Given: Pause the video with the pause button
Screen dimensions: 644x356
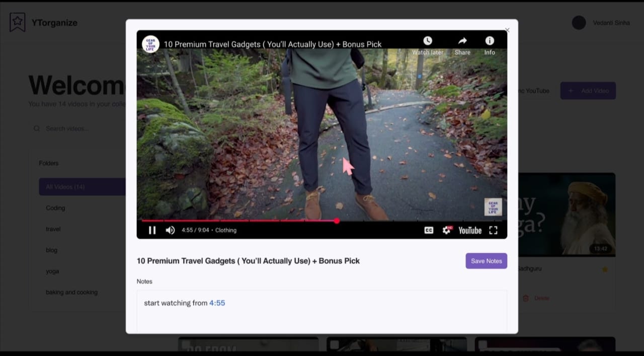Looking at the screenshot, I should (x=152, y=230).
